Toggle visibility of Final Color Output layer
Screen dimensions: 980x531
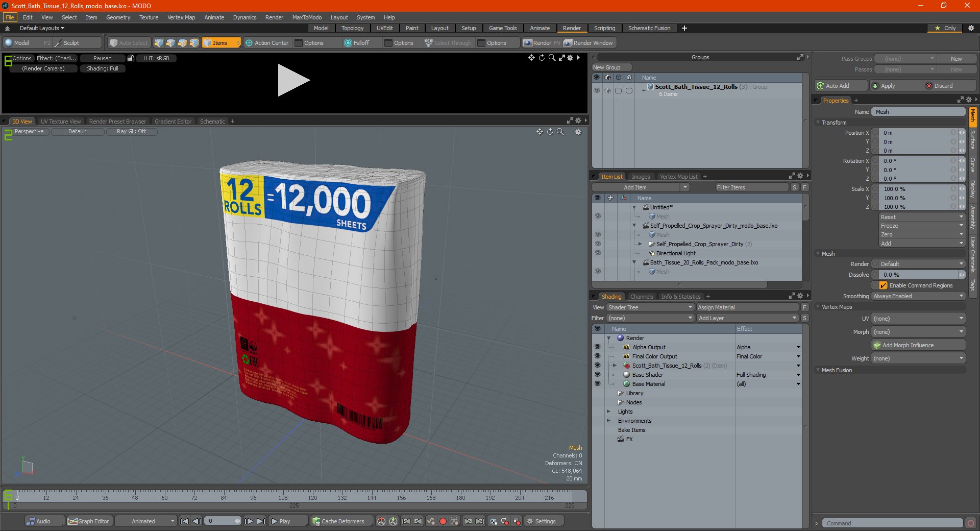point(597,356)
